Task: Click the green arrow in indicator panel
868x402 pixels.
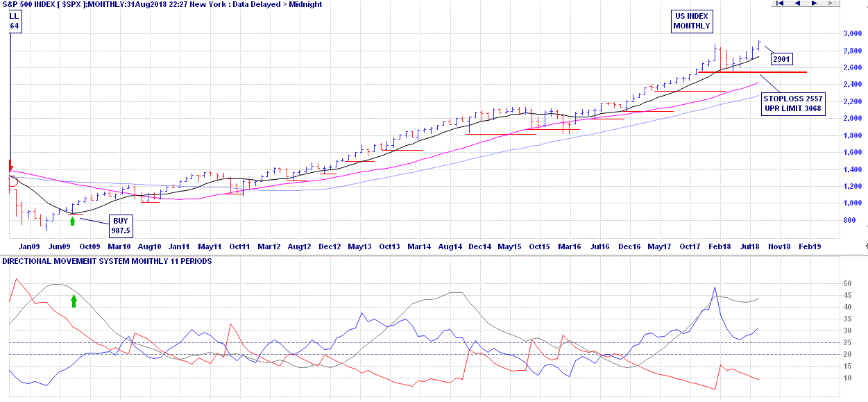Action: (x=74, y=301)
